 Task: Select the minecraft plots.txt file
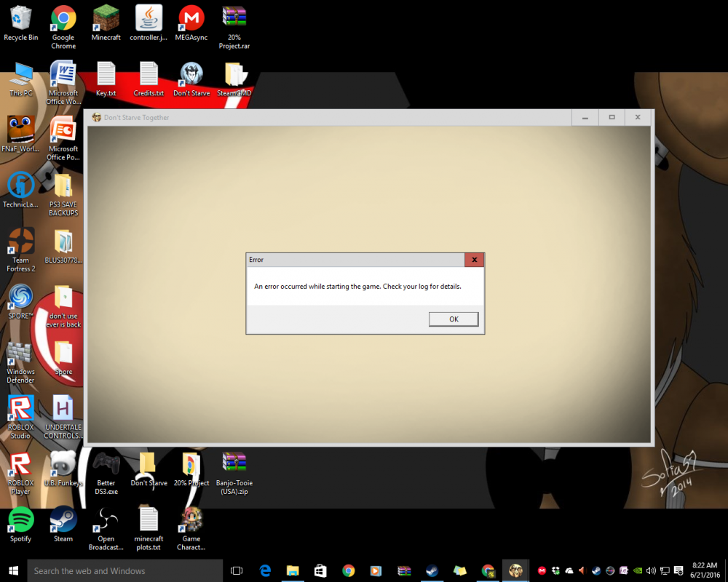[149, 528]
